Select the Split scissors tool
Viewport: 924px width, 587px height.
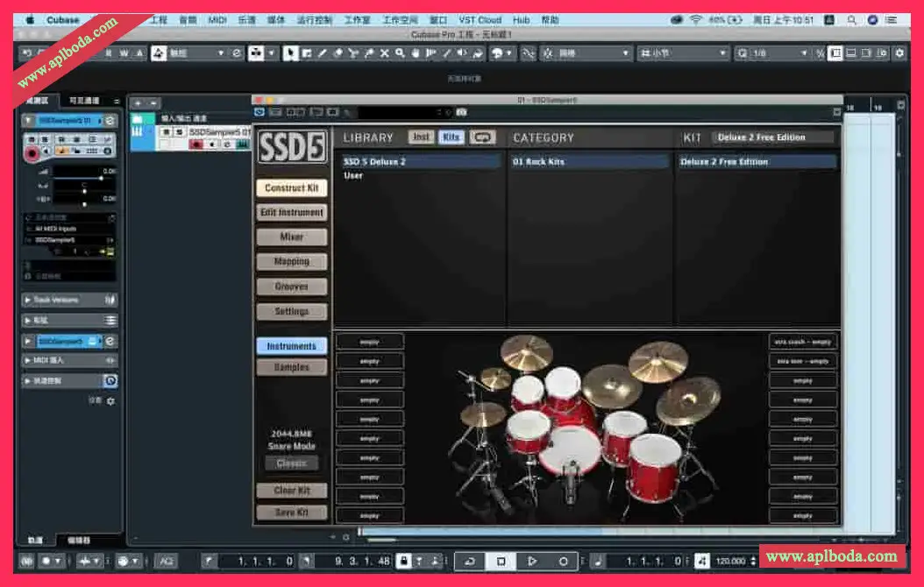click(352, 53)
